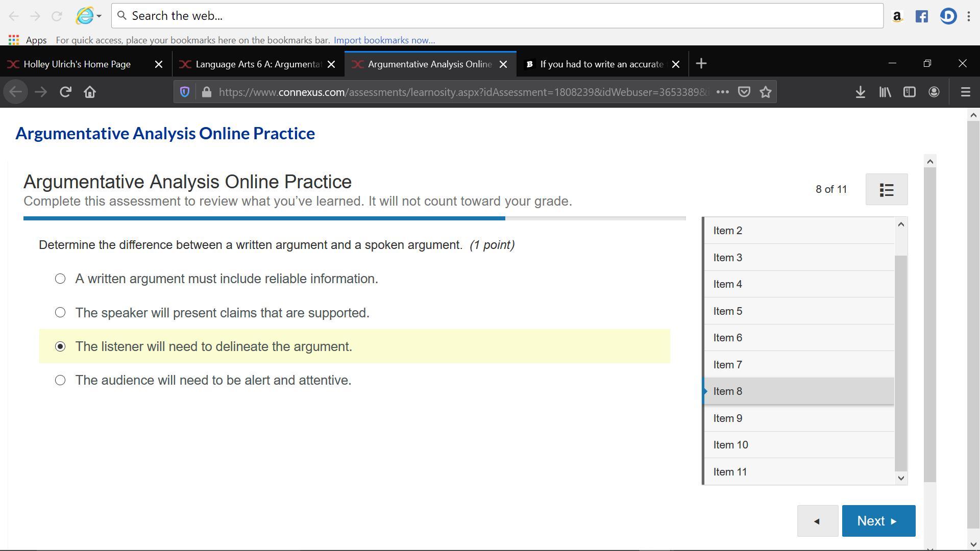The height and width of the screenshot is (551, 980).
Task: Reload the Connexus page
Action: [65, 92]
